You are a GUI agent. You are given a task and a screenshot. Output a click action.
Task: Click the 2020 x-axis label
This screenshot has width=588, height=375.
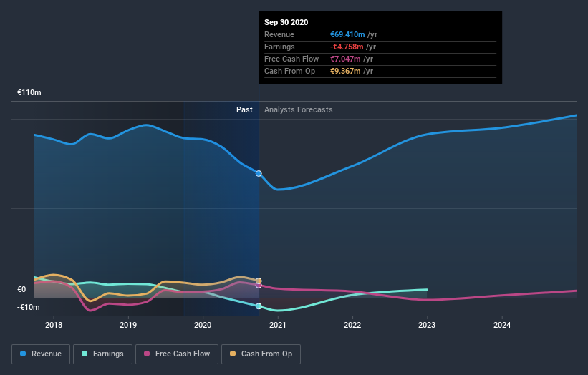[x=203, y=325]
